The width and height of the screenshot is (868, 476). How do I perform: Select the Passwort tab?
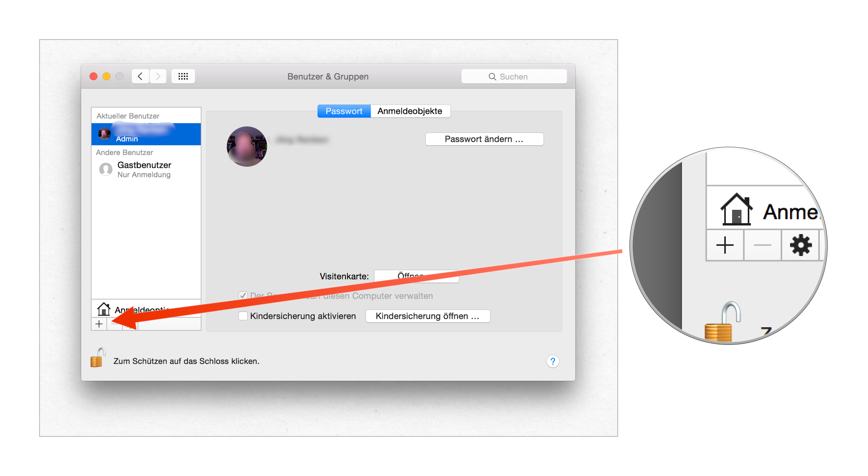[x=344, y=111]
